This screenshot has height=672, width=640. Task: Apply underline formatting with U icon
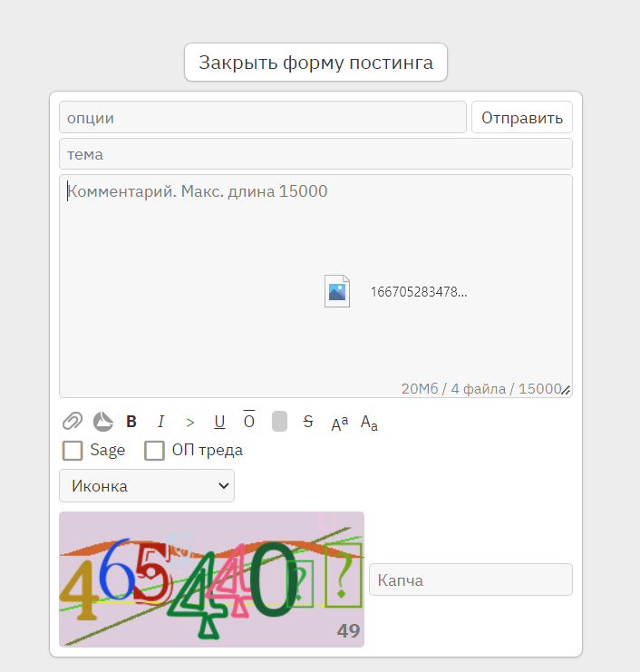pyautogui.click(x=219, y=422)
